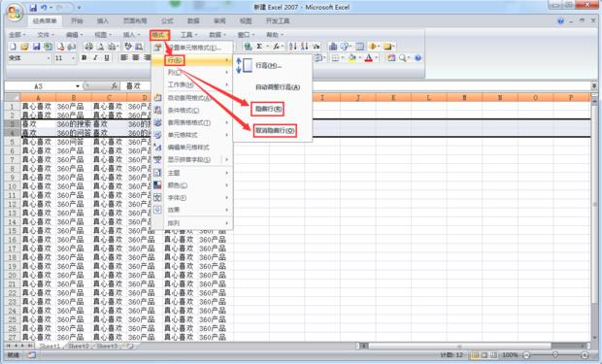Image resolution: width=602 pixels, height=364 pixels.
Task: Select 隐藏行 from the row submenu
Action: tap(268, 109)
